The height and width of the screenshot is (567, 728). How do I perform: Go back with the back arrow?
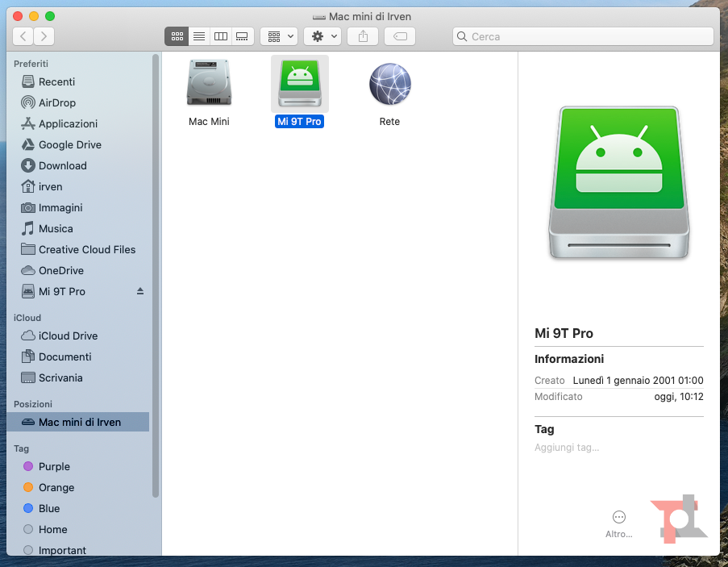[x=23, y=36]
